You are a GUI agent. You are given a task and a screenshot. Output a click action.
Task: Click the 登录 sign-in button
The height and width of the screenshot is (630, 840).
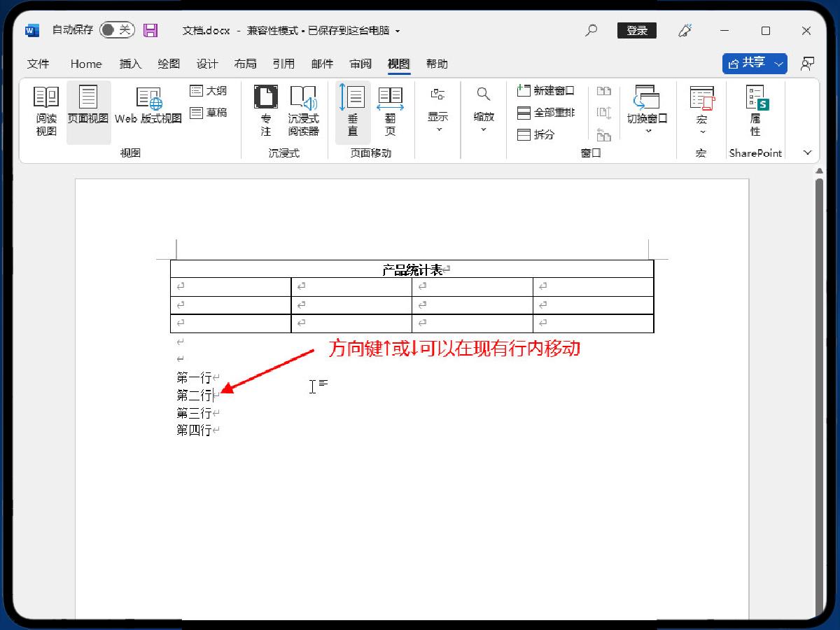pos(636,30)
